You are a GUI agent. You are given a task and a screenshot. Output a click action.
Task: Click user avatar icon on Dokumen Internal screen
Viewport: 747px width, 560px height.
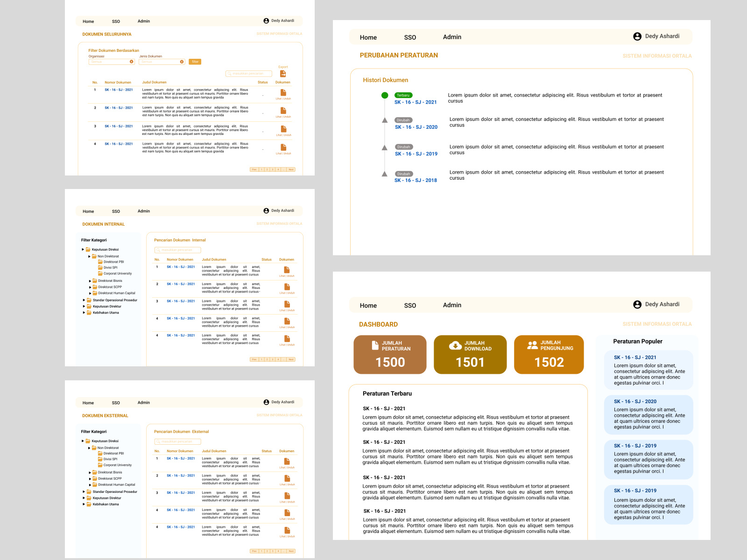tap(266, 211)
